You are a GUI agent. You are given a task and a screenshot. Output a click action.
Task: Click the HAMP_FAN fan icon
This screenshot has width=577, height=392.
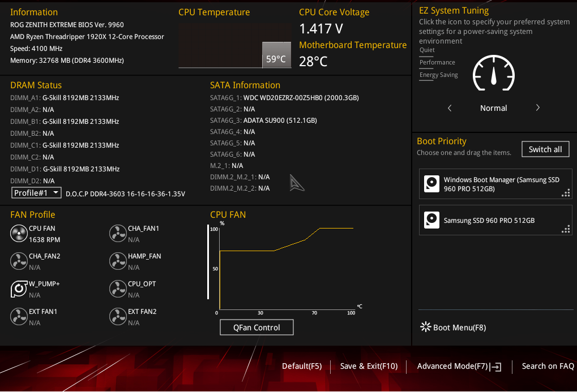[118, 261]
